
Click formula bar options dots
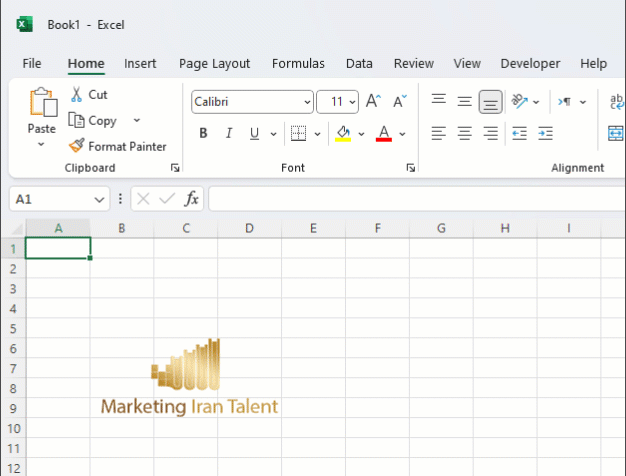[120, 198]
